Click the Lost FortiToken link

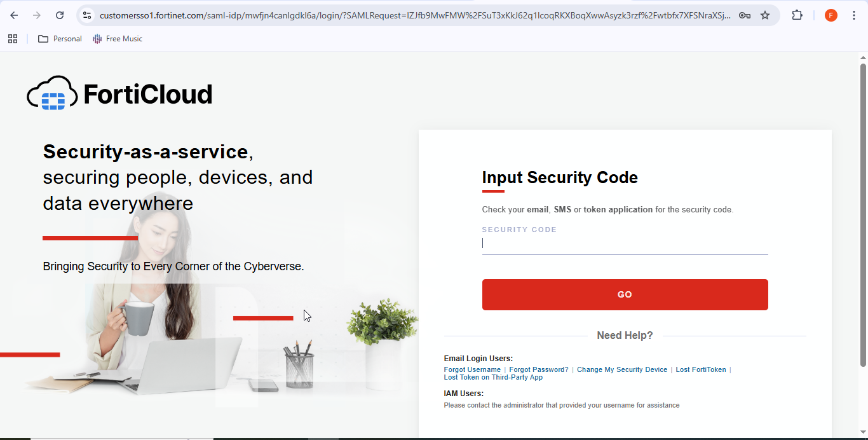click(x=701, y=369)
